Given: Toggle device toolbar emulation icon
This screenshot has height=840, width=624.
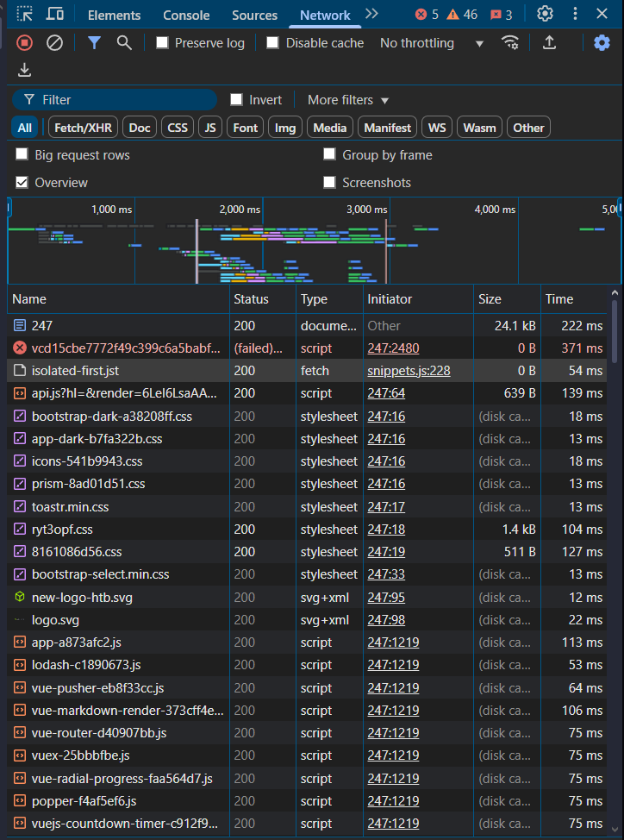Looking at the screenshot, I should pyautogui.click(x=55, y=15).
